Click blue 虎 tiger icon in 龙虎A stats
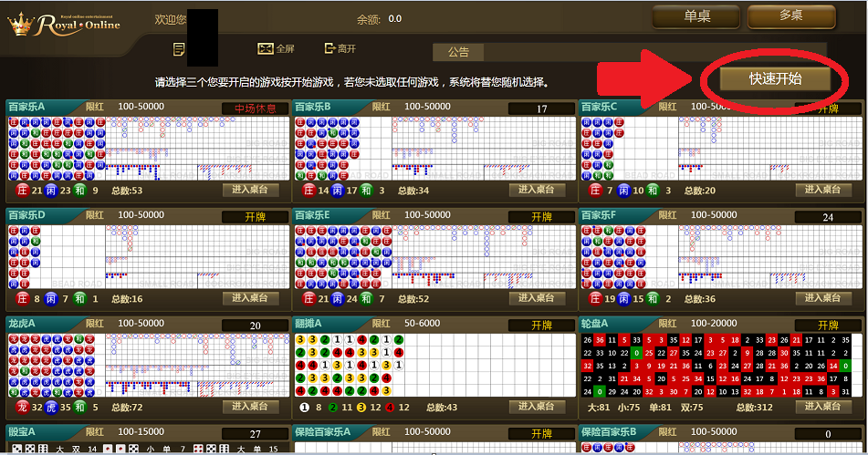This screenshot has height=455, width=868. coord(51,407)
